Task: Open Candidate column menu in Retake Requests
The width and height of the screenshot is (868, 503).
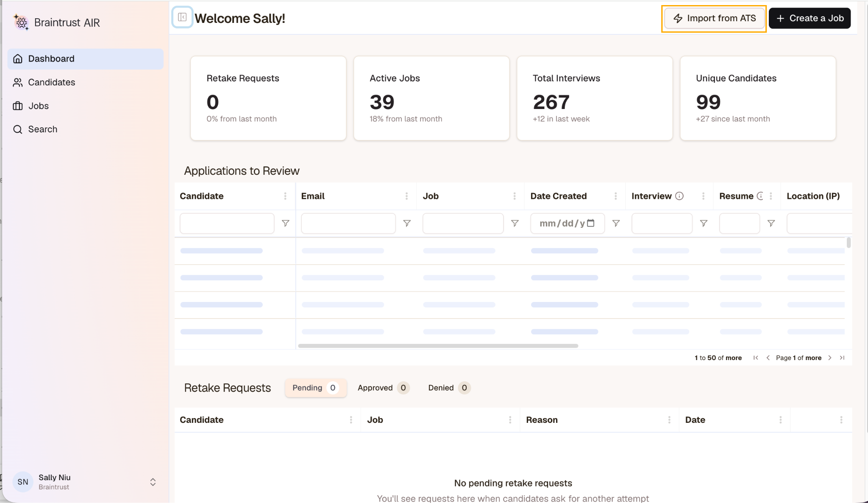Action: (351, 420)
